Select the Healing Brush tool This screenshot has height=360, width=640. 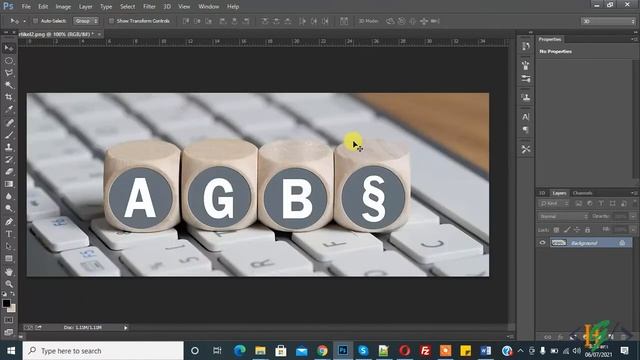9,123
